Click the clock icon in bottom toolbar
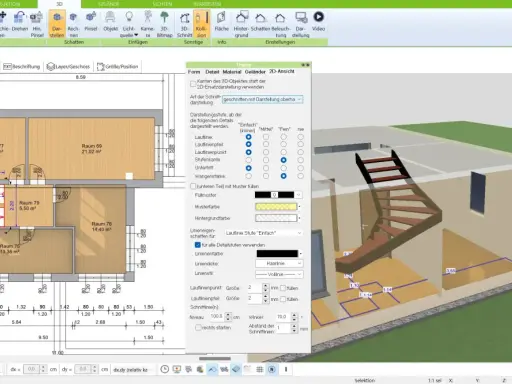The width and height of the screenshot is (512, 384). click(x=165, y=369)
